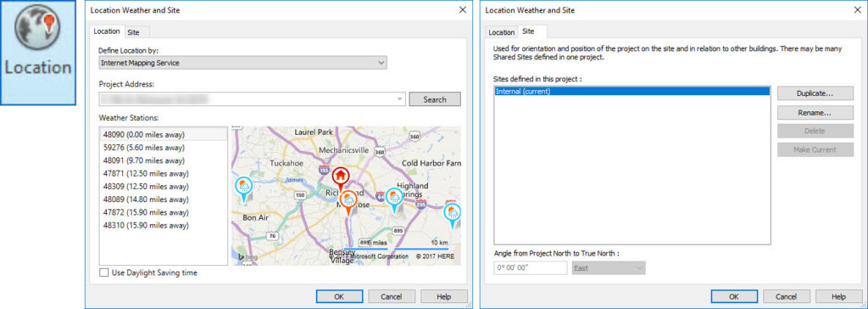Click Help in the Site tab dialog
Image resolution: width=868 pixels, height=309 pixels.
click(838, 297)
